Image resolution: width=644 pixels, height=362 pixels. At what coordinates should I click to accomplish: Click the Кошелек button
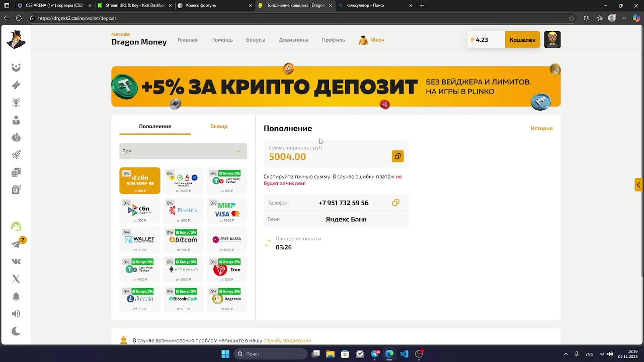click(x=522, y=40)
